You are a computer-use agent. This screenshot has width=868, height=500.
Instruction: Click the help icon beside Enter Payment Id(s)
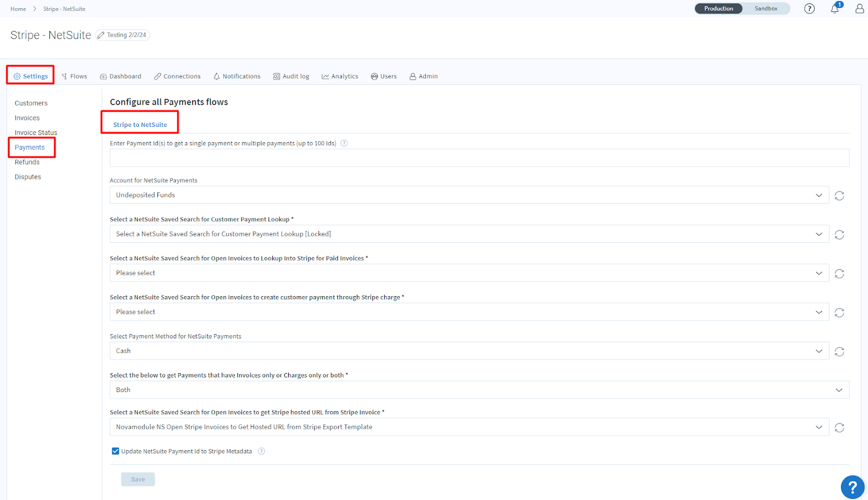pos(344,143)
